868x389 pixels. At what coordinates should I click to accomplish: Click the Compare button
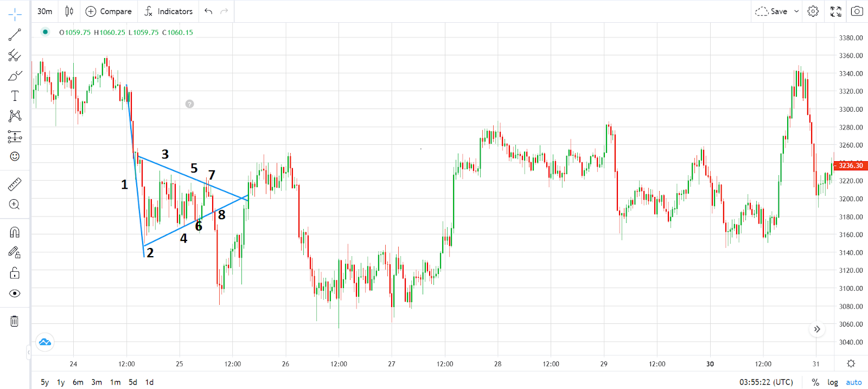coord(108,11)
